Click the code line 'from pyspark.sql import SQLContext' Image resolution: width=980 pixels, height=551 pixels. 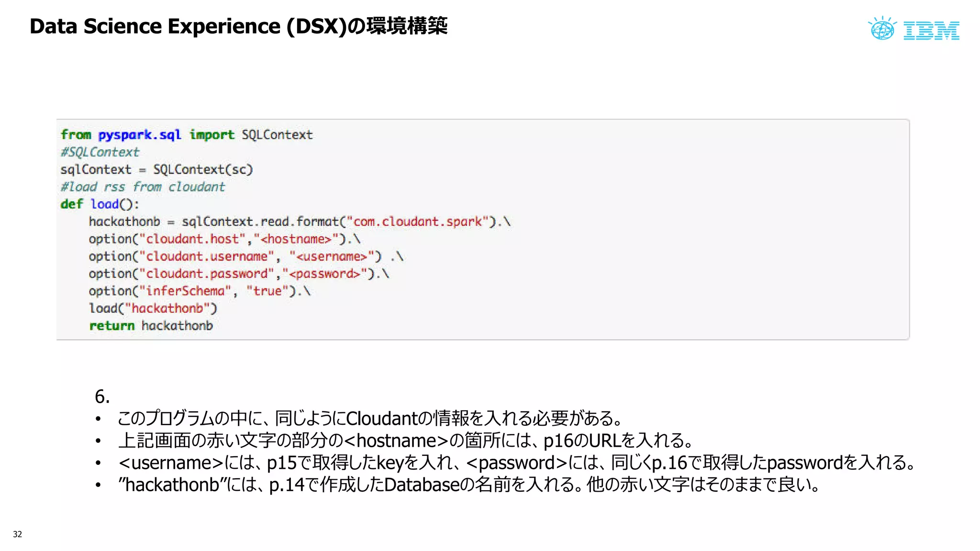(x=187, y=135)
